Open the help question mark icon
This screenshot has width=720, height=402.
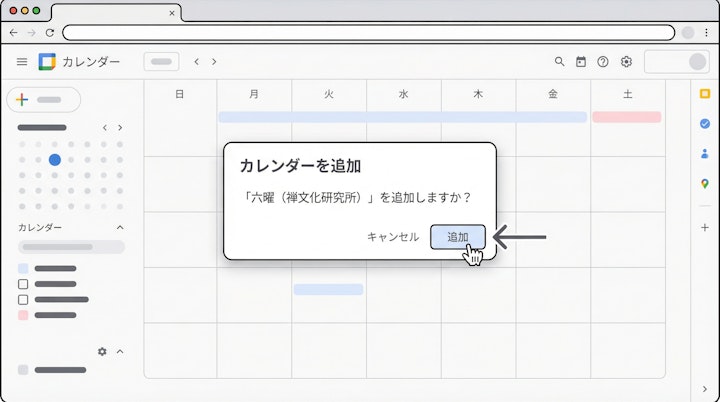tap(603, 62)
